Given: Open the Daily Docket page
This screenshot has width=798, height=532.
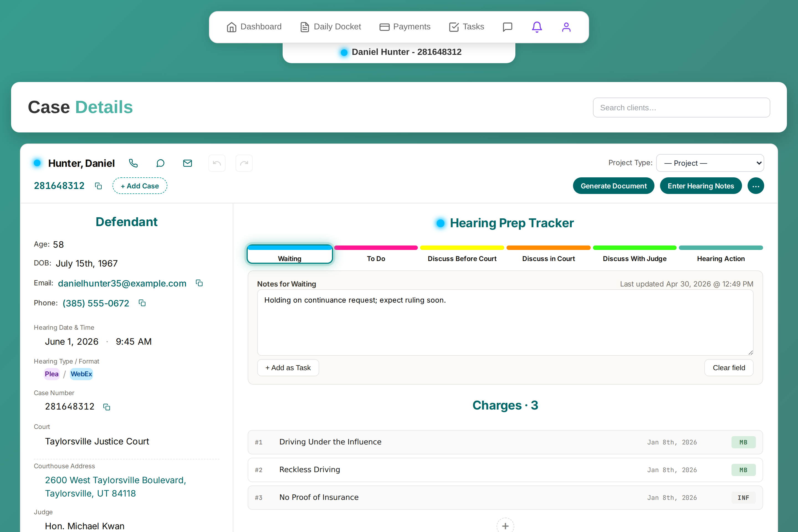Looking at the screenshot, I should pos(331,27).
